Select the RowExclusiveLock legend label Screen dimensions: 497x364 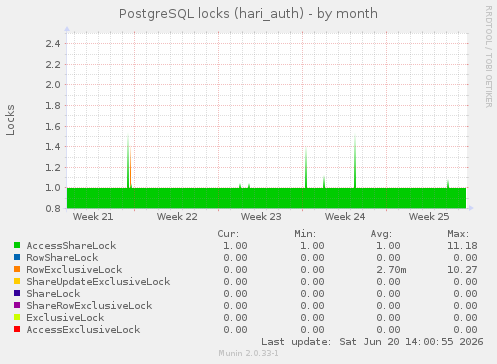tap(74, 270)
